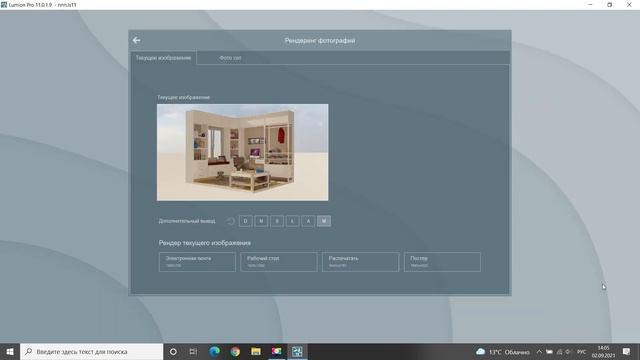Viewport: 640px width, 360px height.
Task: Toggle the S additional output map
Action: click(277, 221)
